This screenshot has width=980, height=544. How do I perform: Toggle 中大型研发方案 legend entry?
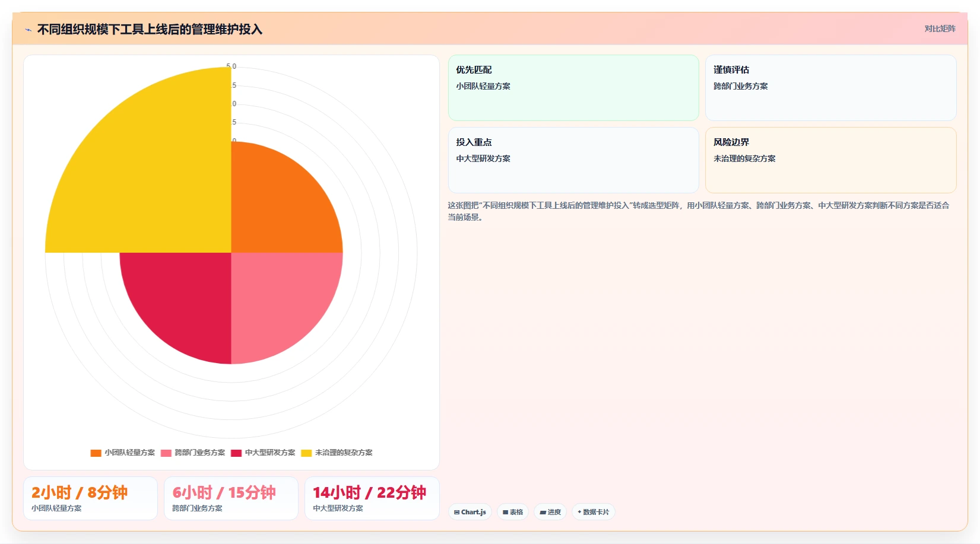(x=263, y=453)
